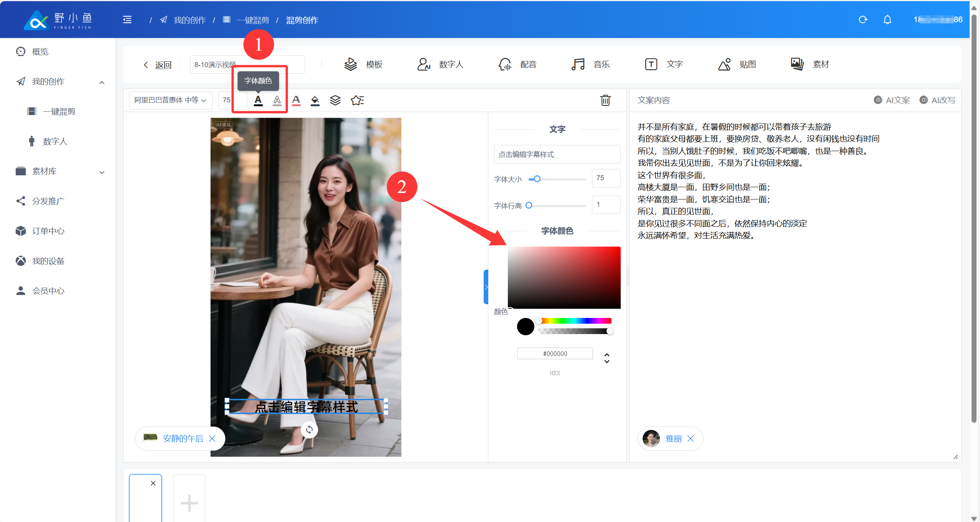The height and width of the screenshot is (522, 980).
Task: Toggle the color format HEX switcher arrows
Action: 607,358
